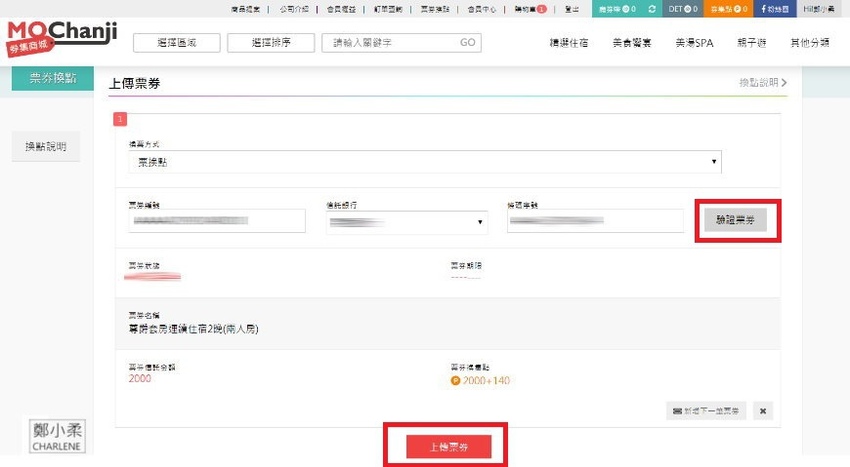Open 換點說明 link at top right
Screen dimensions: 850x467
pos(762,83)
